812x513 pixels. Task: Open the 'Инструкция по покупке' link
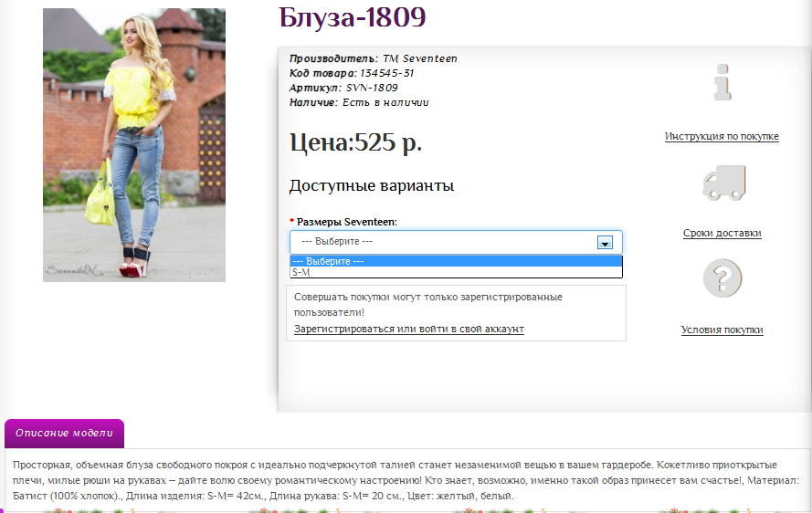[722, 137]
